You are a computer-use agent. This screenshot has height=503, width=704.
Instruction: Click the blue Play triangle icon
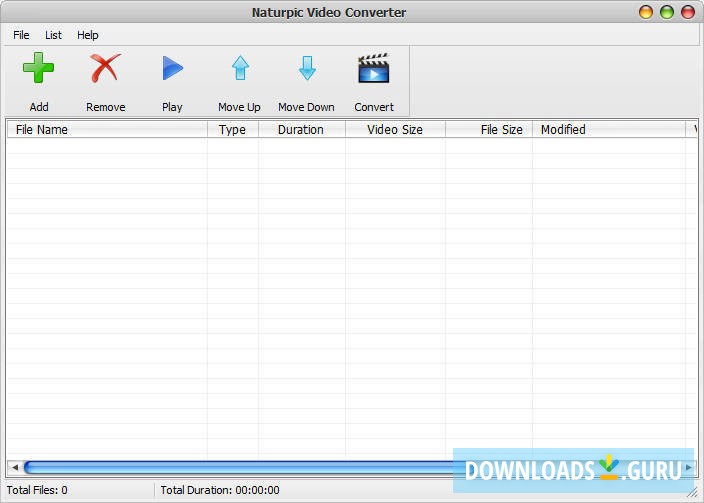172,68
